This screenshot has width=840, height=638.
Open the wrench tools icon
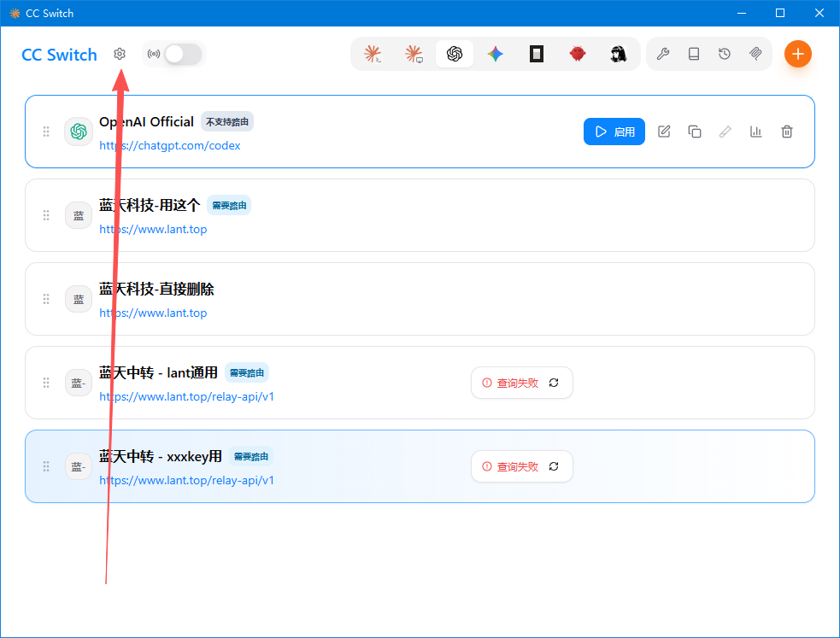click(663, 54)
